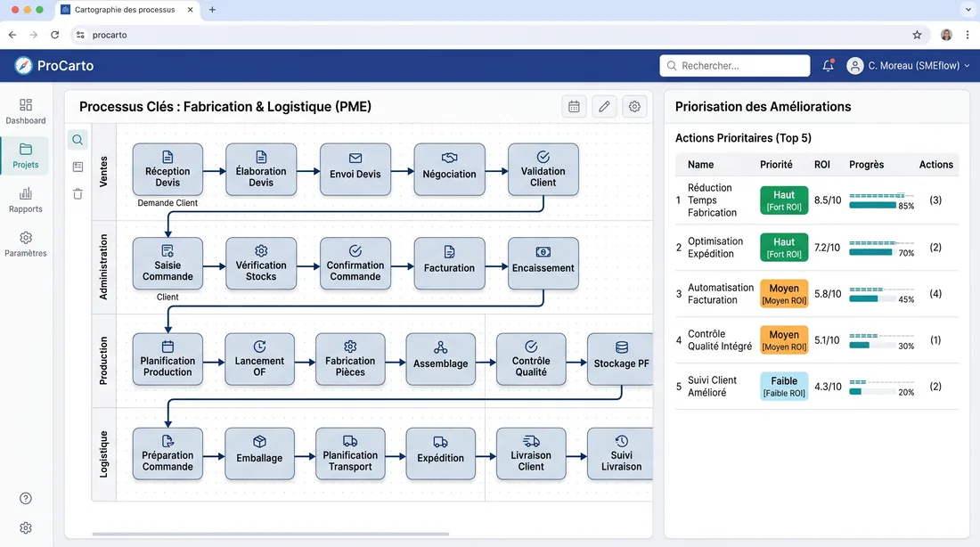Select the Validation Client node

543,169
